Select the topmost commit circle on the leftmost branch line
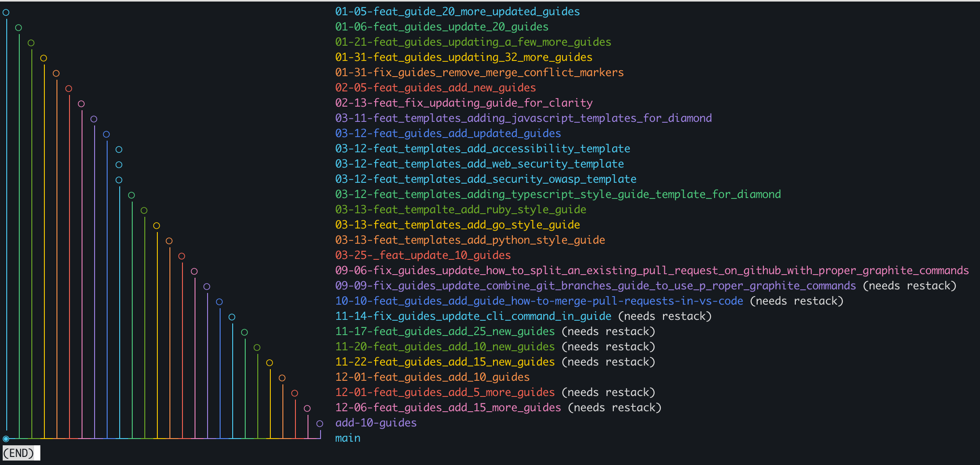The width and height of the screenshot is (980, 465). (x=6, y=12)
